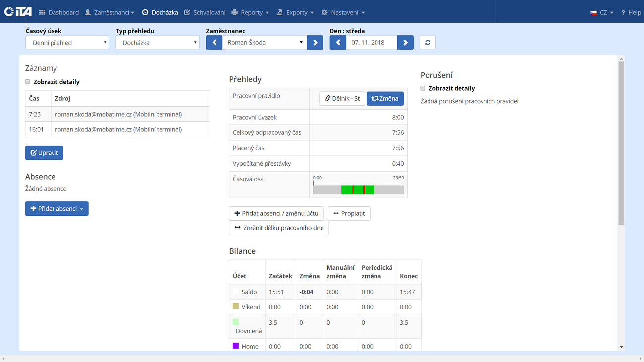Open the Reporty menu
Image resolution: width=644 pixels, height=362 pixels.
[250, 12]
